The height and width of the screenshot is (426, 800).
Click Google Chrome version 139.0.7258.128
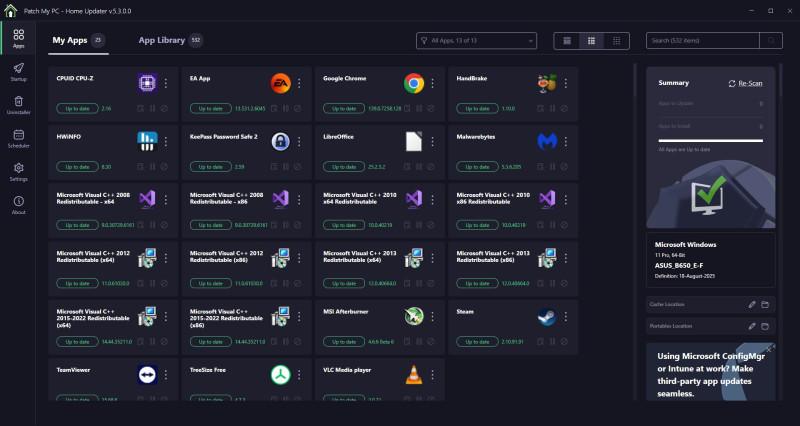coord(386,109)
